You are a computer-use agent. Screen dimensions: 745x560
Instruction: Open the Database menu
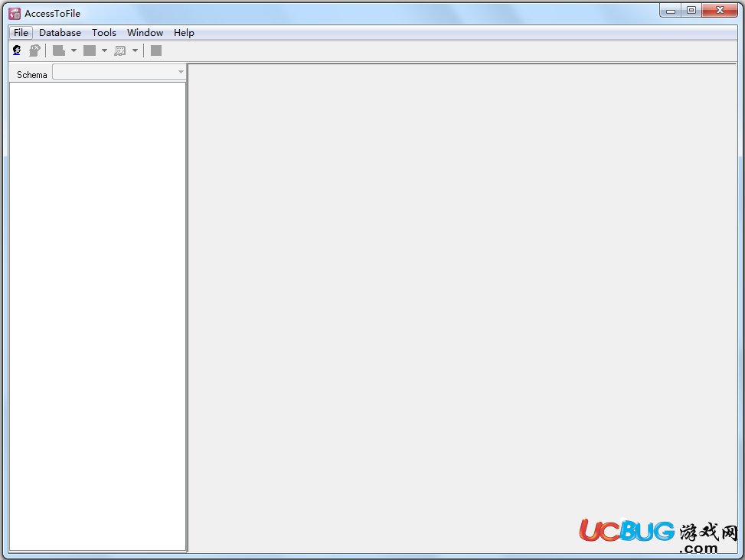click(60, 33)
